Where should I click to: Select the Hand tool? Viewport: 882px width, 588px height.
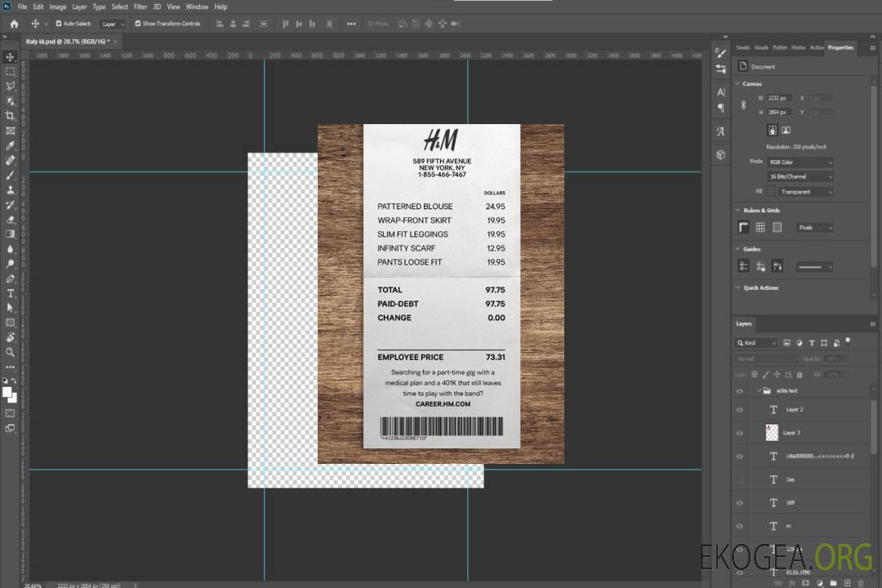(10, 337)
